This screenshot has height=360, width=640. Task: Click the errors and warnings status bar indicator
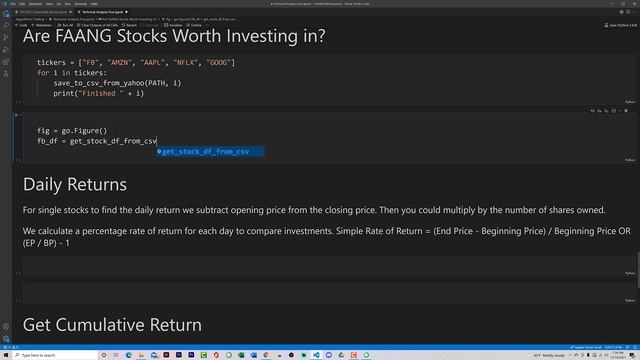pos(11,347)
